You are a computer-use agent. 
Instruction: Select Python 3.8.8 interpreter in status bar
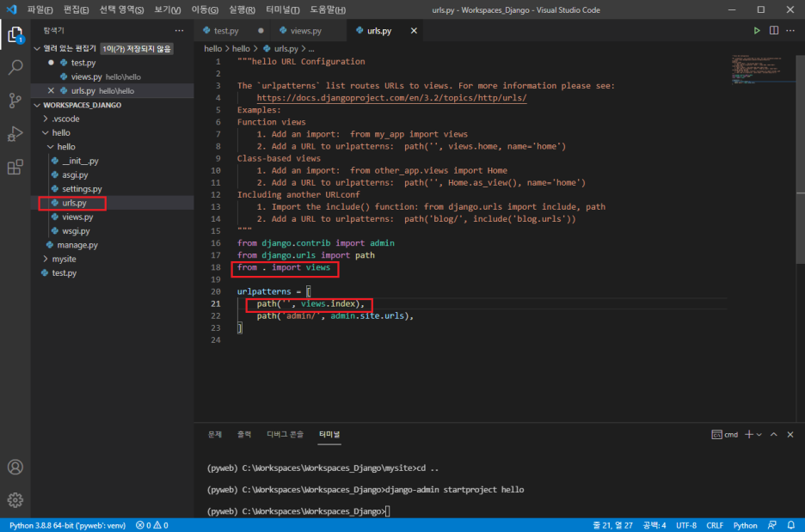tap(67, 525)
